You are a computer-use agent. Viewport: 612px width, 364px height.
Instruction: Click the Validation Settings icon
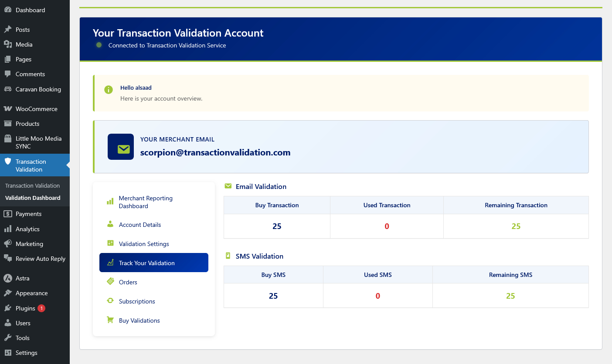110,243
